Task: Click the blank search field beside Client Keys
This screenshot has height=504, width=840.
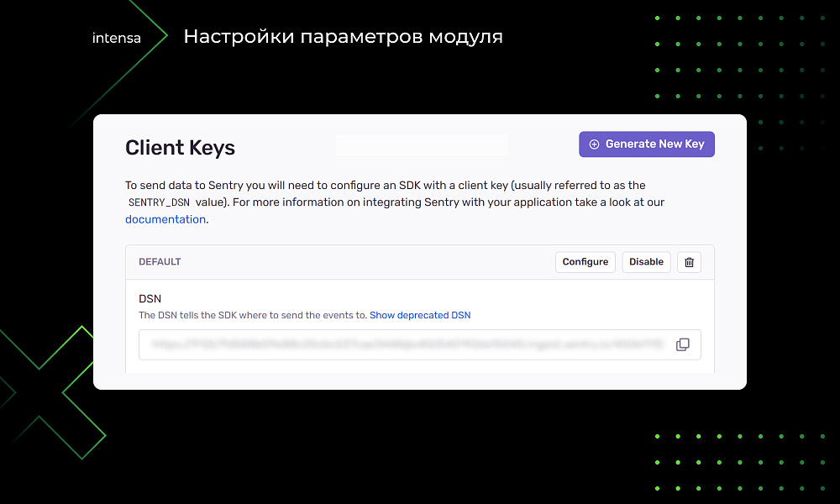Action: pyautogui.click(x=422, y=144)
